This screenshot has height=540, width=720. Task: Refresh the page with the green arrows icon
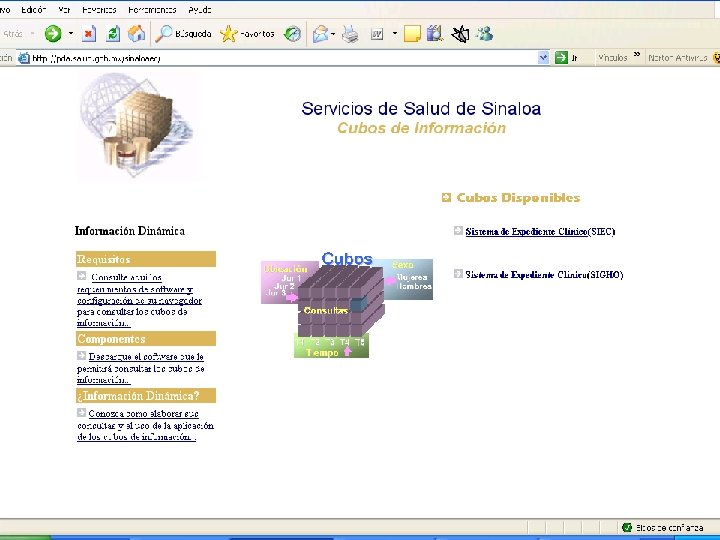tap(112, 34)
